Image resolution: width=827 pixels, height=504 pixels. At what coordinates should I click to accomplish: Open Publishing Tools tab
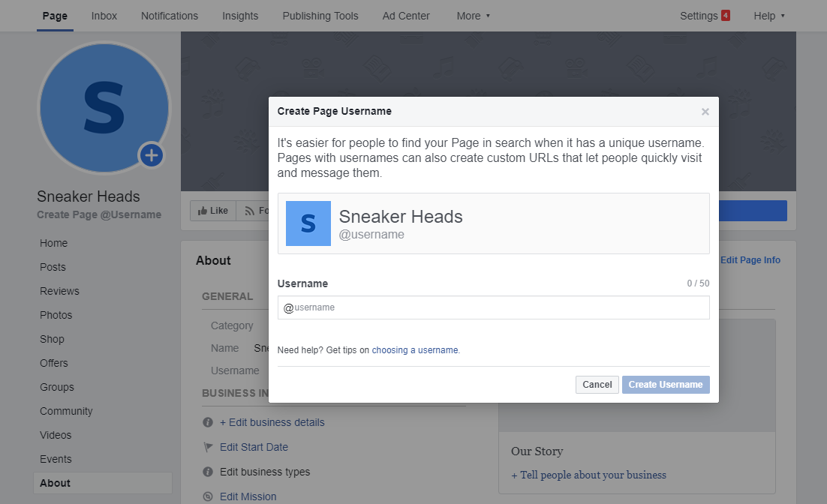[320, 16]
